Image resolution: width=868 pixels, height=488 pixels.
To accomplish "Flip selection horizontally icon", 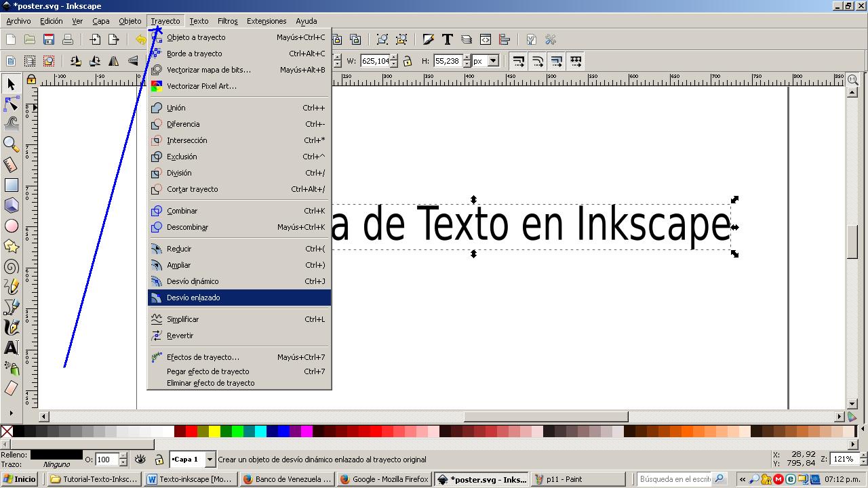I will 114,61.
